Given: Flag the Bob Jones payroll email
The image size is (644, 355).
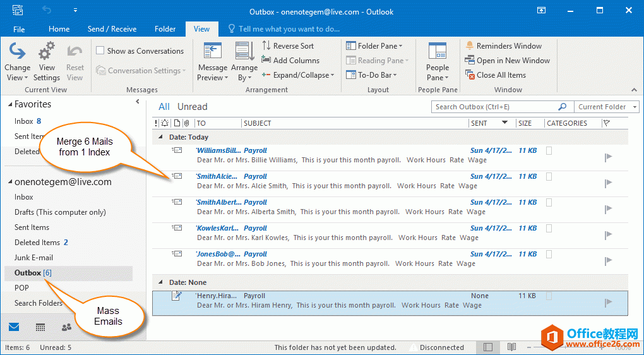Looking at the screenshot, I should (x=608, y=260).
